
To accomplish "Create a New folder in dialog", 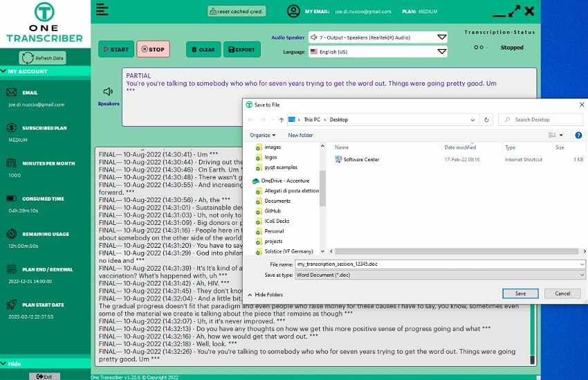I will [300, 135].
